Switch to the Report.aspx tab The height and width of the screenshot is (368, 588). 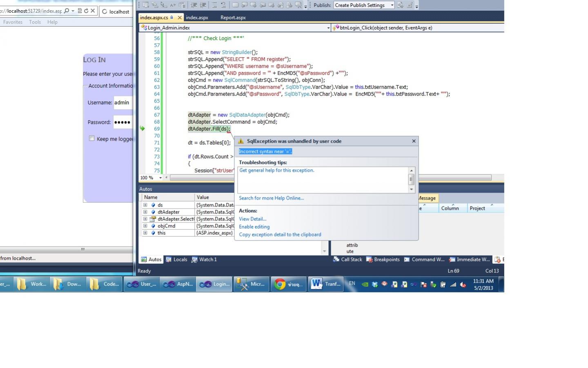233,18
